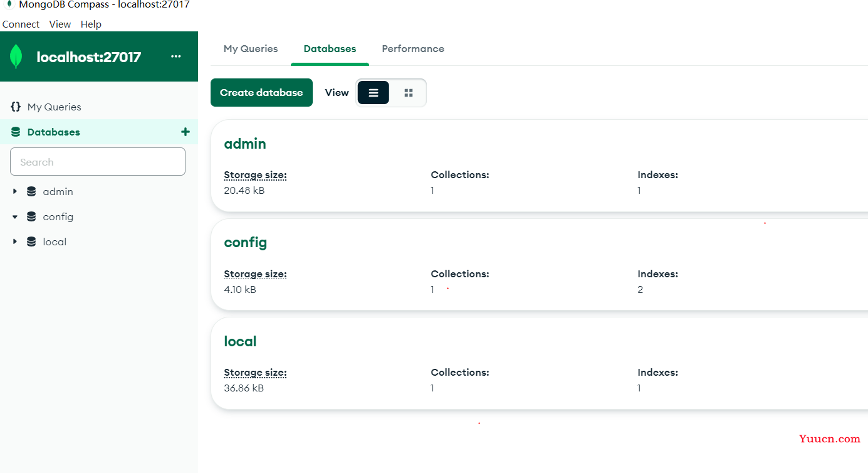Click the Create database button
The height and width of the screenshot is (473, 868).
click(x=261, y=92)
